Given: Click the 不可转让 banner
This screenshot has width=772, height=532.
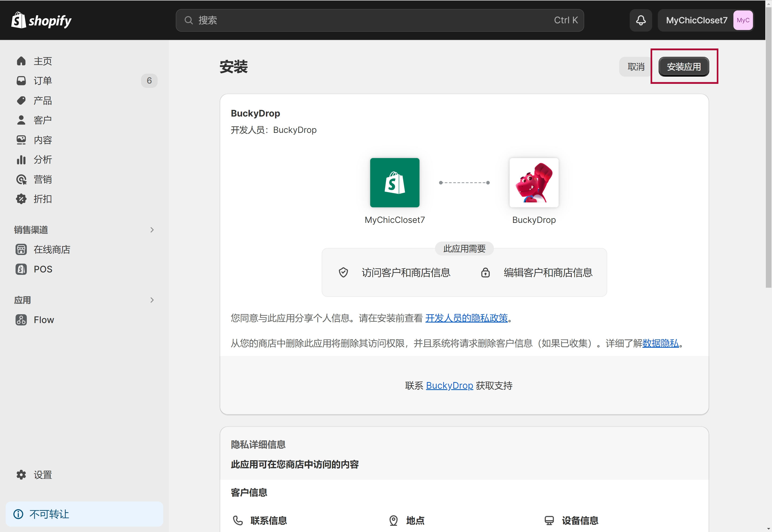Looking at the screenshot, I should pyautogui.click(x=84, y=514).
